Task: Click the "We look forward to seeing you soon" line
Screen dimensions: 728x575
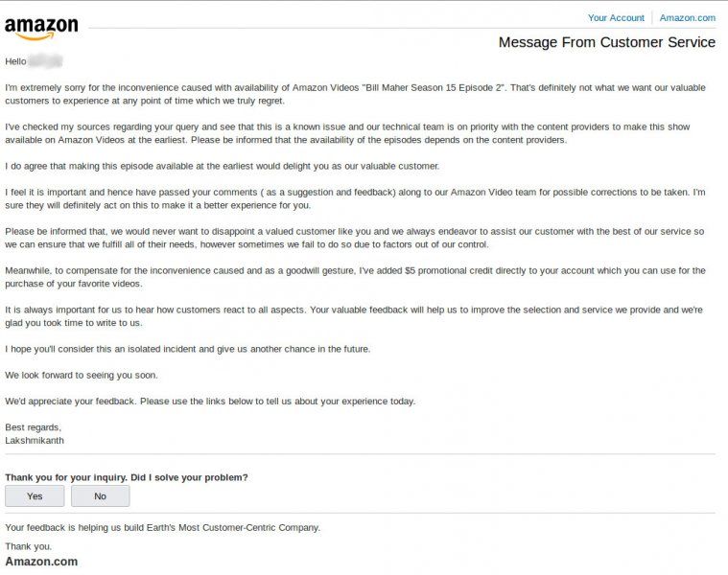Action: coord(82,375)
